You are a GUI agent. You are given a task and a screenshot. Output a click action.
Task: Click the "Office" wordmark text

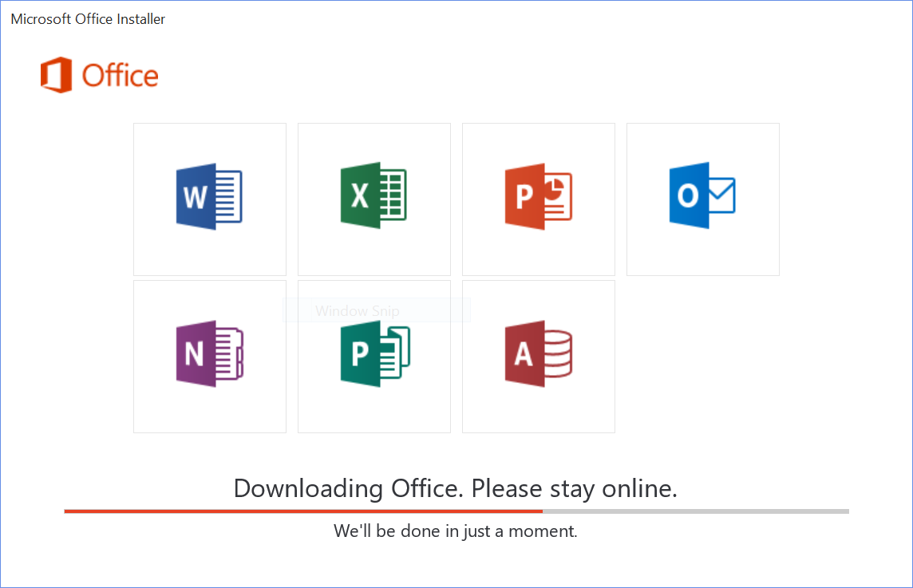click(121, 77)
